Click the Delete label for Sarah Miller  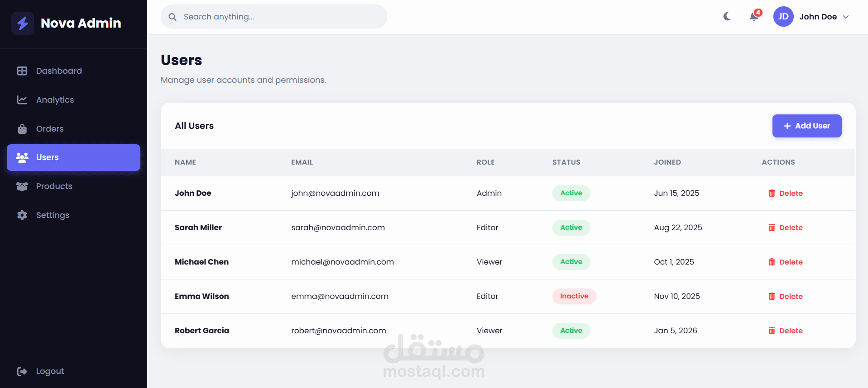(x=791, y=227)
